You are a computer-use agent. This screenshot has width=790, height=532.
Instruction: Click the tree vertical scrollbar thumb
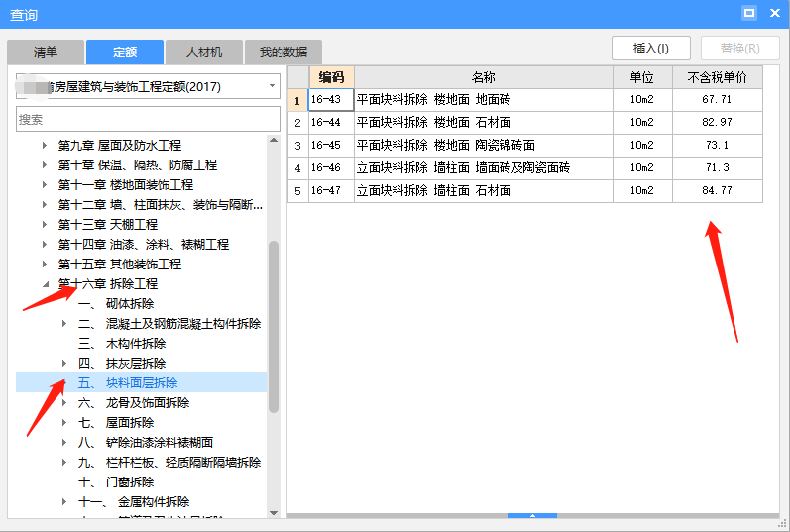click(274, 327)
